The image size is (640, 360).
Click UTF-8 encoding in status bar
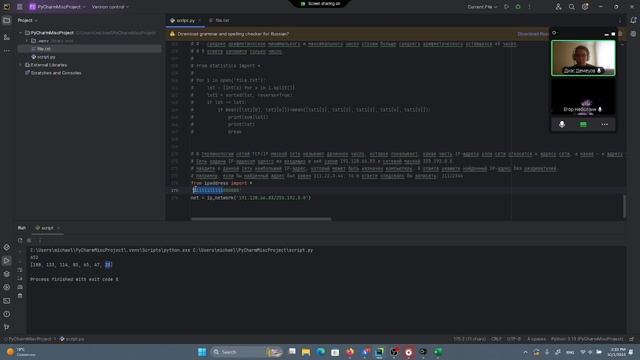click(x=513, y=339)
